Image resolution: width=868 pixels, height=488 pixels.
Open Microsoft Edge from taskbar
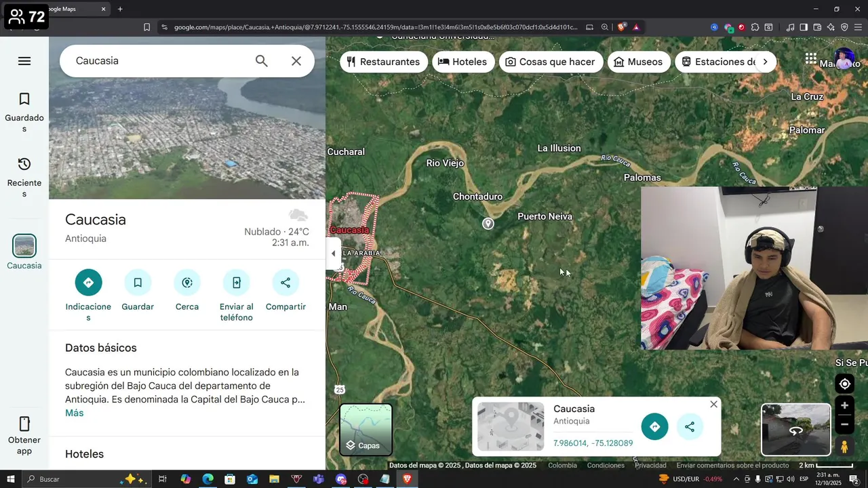coord(208,479)
